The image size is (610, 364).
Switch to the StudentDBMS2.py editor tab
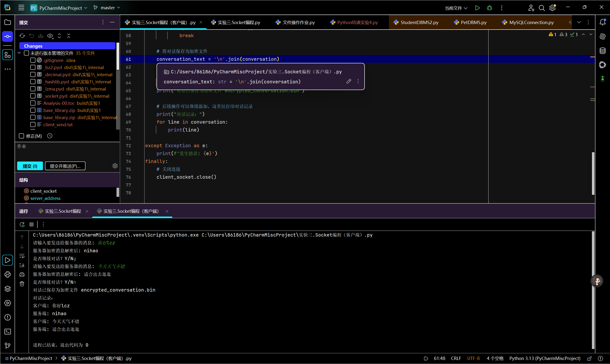pyautogui.click(x=419, y=22)
